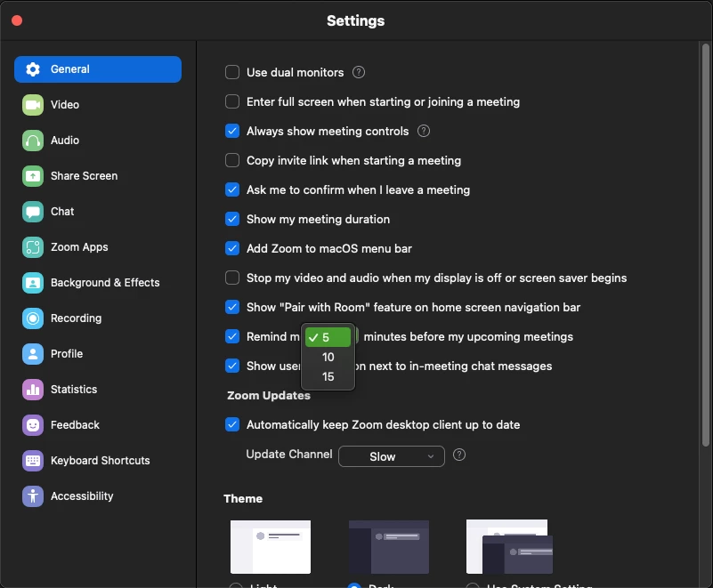Open the Update Channel Slow dropdown
This screenshot has width=713, height=588.
(x=392, y=456)
